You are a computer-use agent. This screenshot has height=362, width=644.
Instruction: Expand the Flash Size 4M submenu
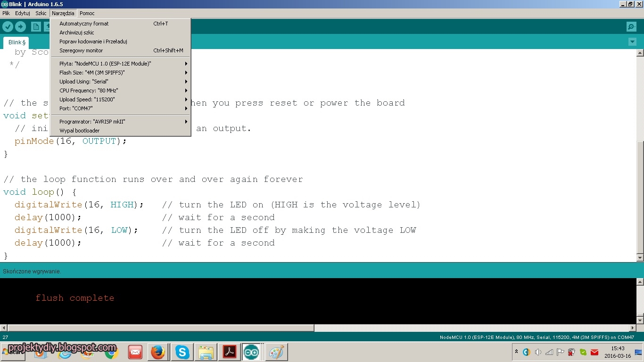[120, 73]
